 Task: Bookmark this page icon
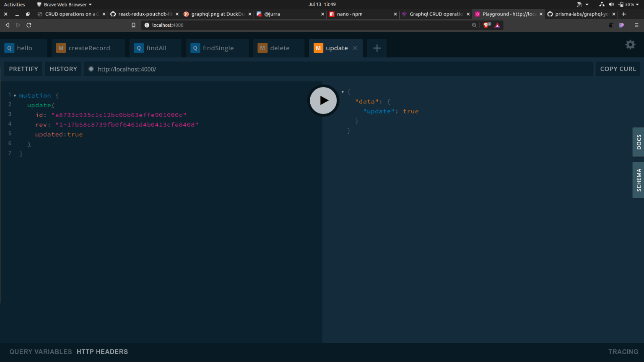(x=133, y=25)
